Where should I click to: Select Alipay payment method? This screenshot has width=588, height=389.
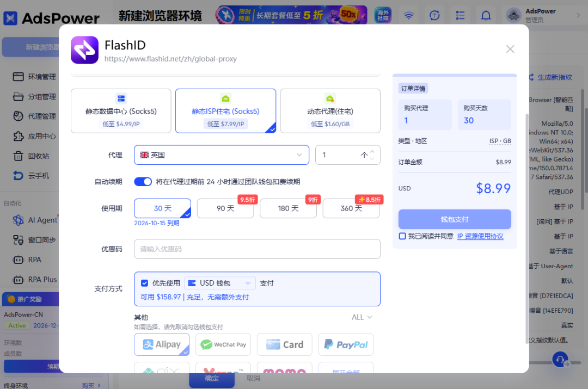tap(162, 344)
